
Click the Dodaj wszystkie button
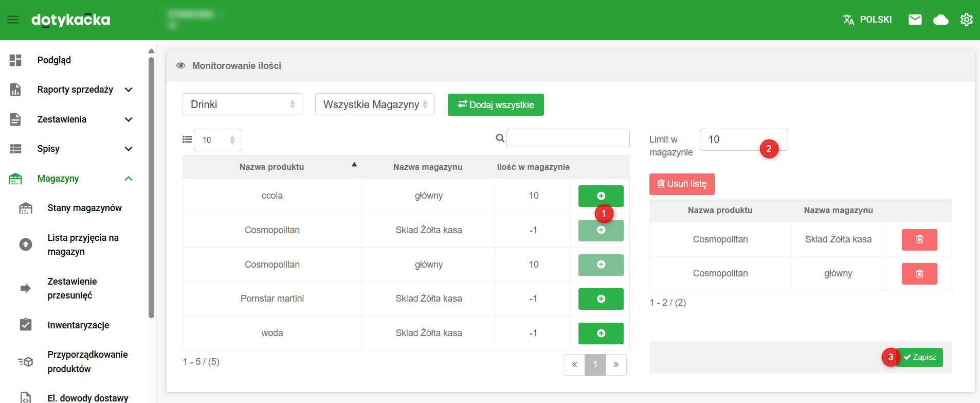495,105
